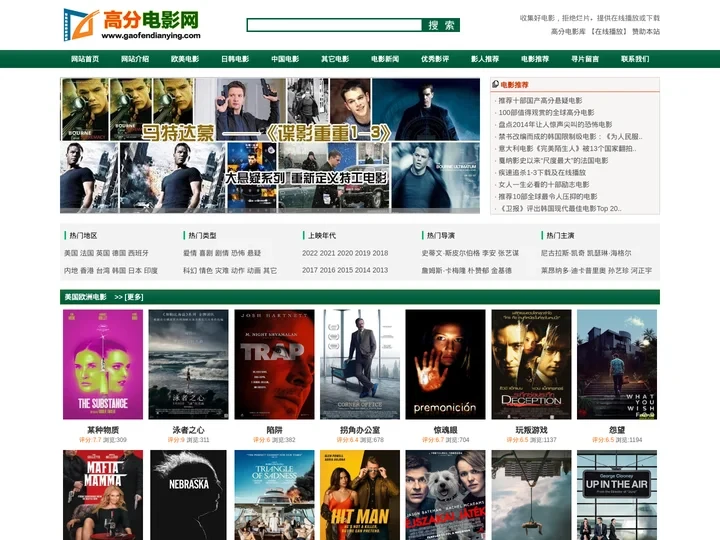The width and height of the screenshot is (720, 540).
Task: Choose release year 2013
Action: point(380,270)
